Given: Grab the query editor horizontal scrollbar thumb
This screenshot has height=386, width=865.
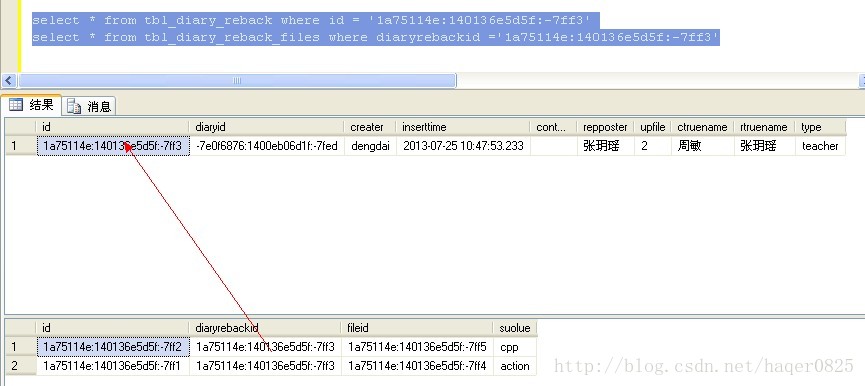Looking at the screenshot, I should 237,81.
